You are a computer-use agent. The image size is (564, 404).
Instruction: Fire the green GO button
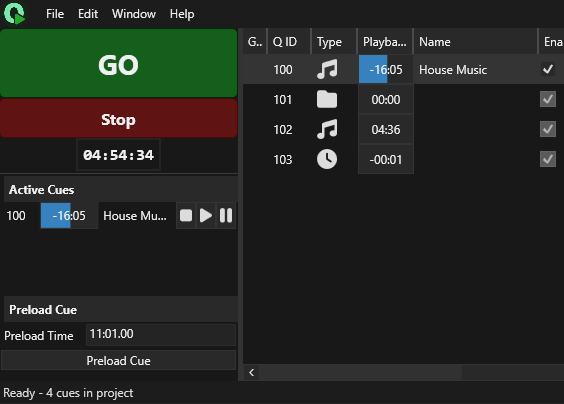tap(119, 63)
